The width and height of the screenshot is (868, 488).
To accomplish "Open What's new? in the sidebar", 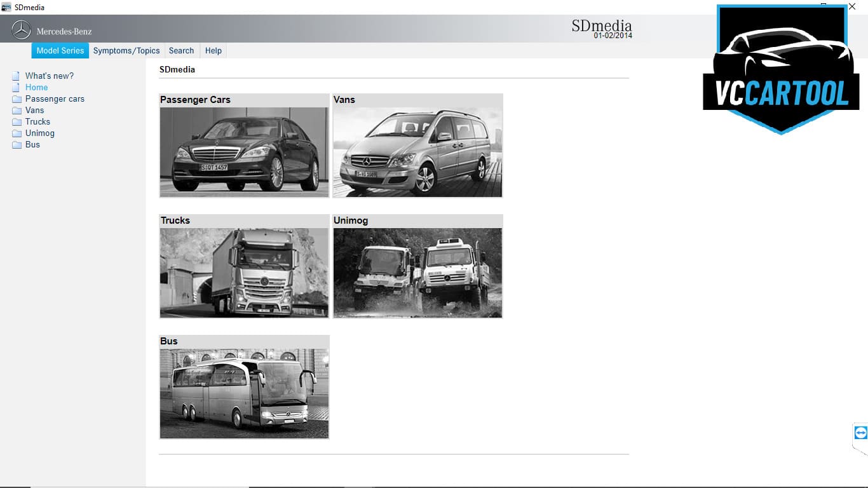I will 50,76.
